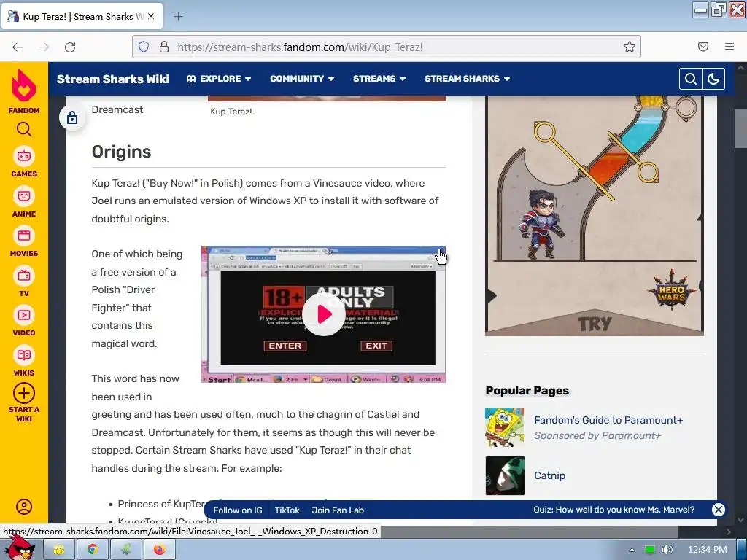Click Join Fan Lab link
The image size is (747, 560).
338,510
